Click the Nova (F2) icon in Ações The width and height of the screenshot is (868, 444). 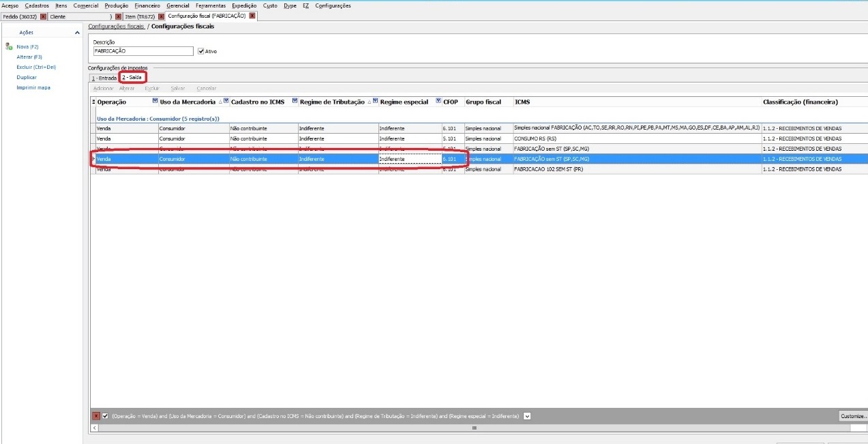(x=9, y=46)
